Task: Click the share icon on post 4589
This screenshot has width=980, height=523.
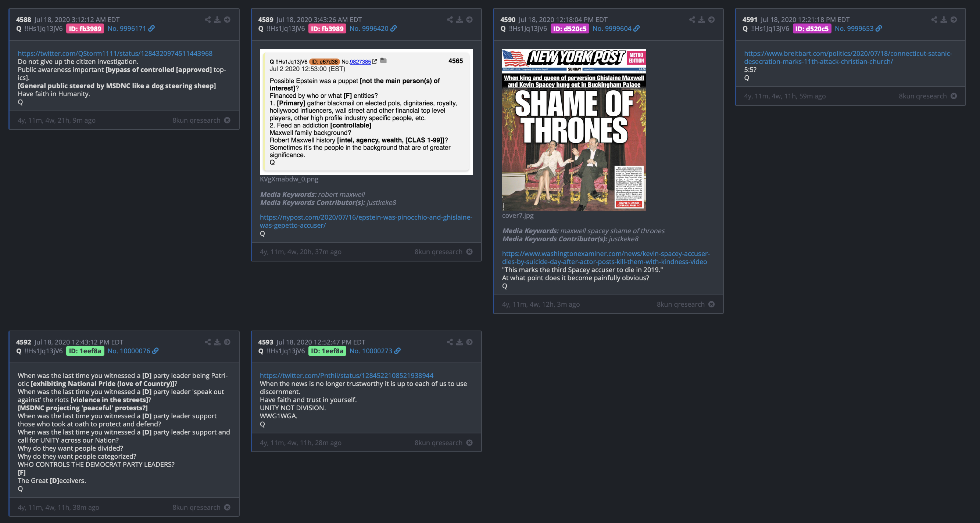Action: [450, 19]
